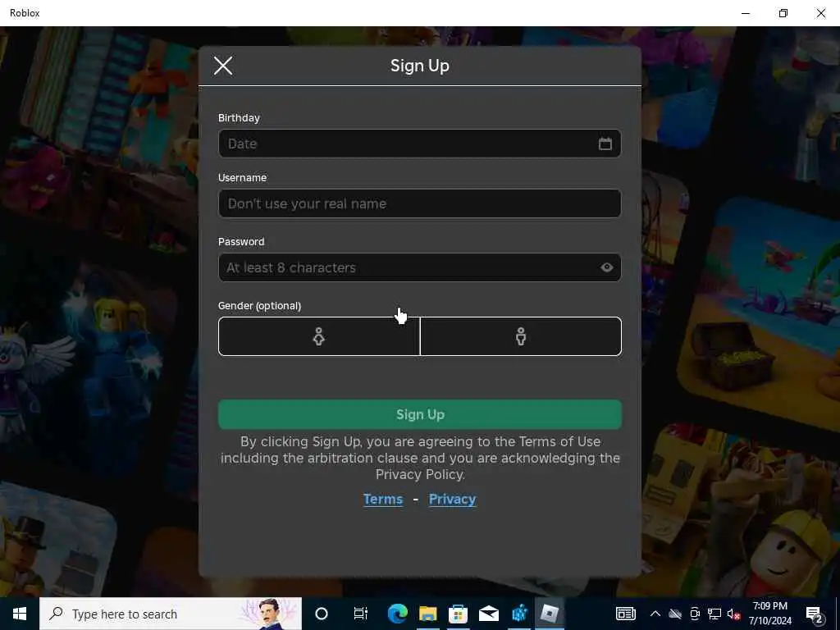Click the Birthday date field
840x630 pixels.
(419, 144)
